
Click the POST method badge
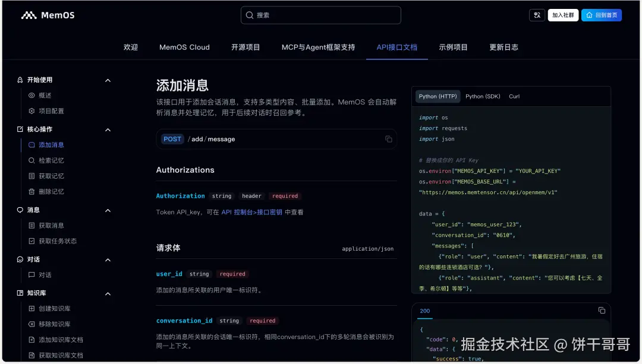click(172, 139)
